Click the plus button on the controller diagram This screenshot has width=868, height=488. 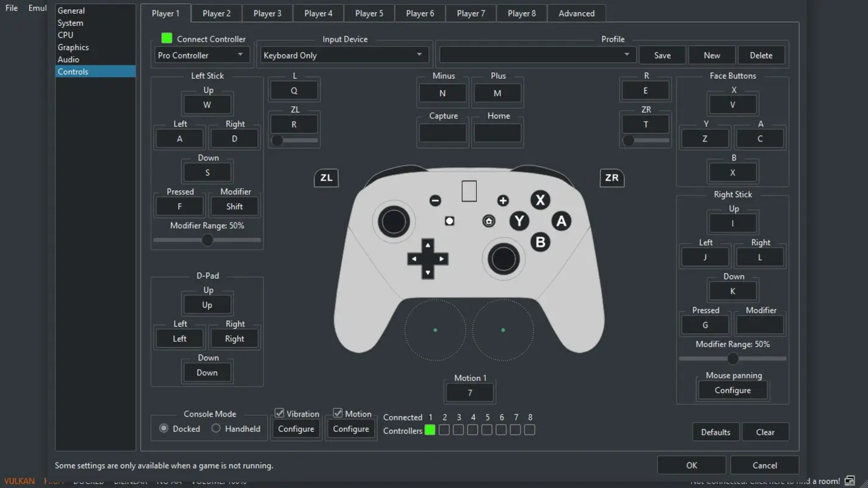(502, 200)
